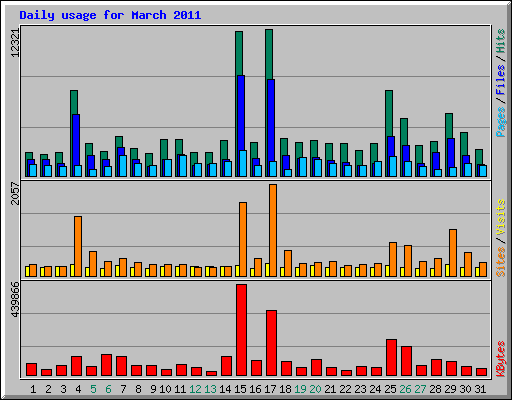Screen dimensions: 512x400
Task: Click green weekend day label 20
Action: point(315,389)
